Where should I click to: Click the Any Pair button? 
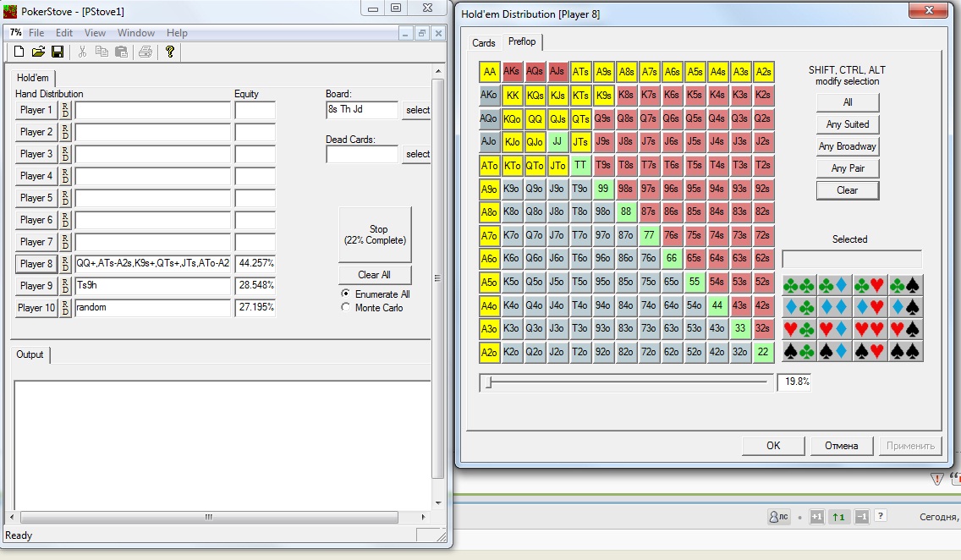[x=848, y=168]
